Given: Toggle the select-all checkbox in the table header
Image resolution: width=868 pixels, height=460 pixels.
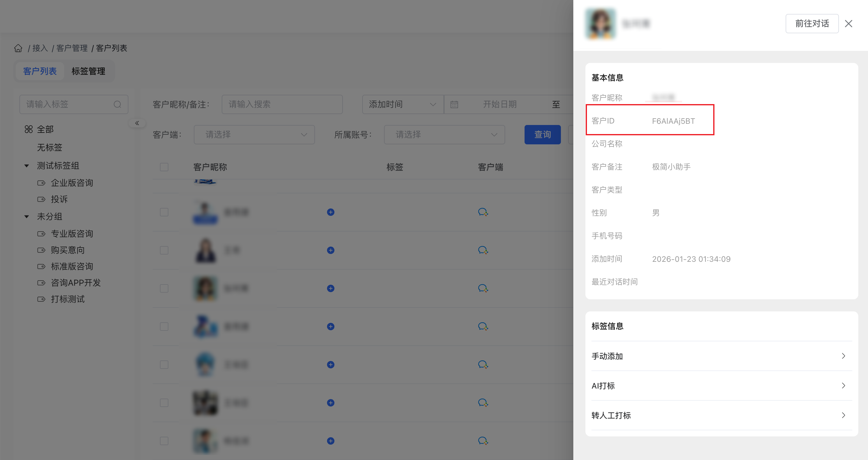Looking at the screenshot, I should click(164, 167).
